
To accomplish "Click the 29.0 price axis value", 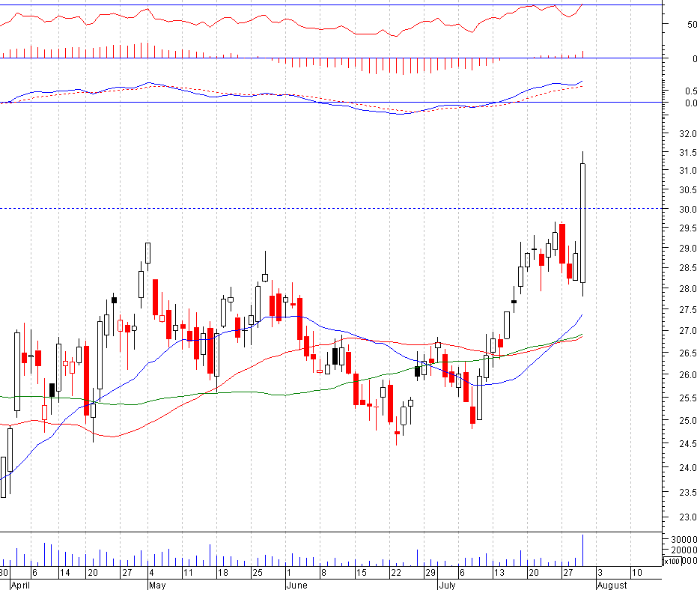I will (x=687, y=249).
